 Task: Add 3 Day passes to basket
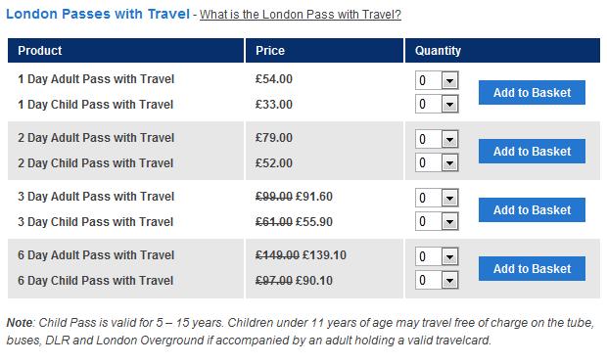pos(532,210)
